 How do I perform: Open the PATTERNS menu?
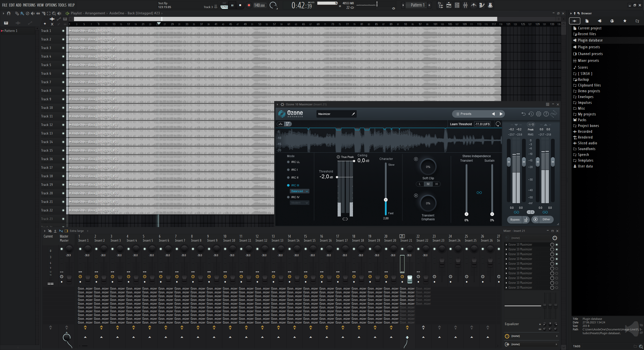pyautogui.click(x=29, y=5)
